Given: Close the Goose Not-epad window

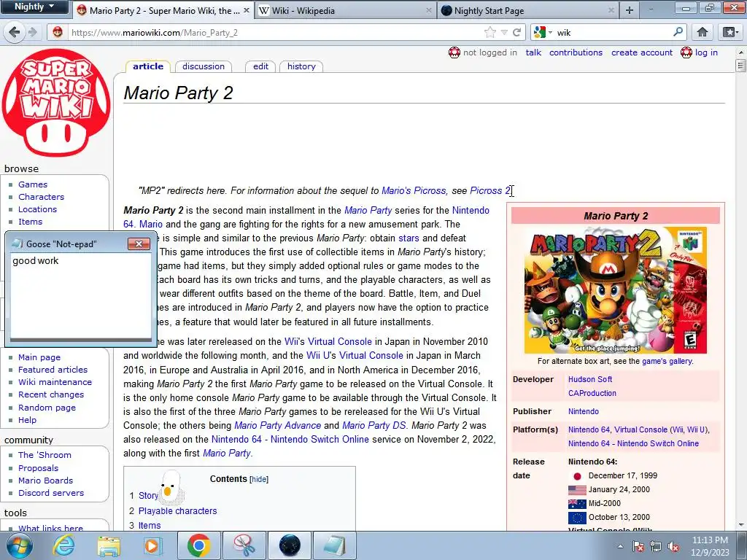Looking at the screenshot, I should pos(139,244).
